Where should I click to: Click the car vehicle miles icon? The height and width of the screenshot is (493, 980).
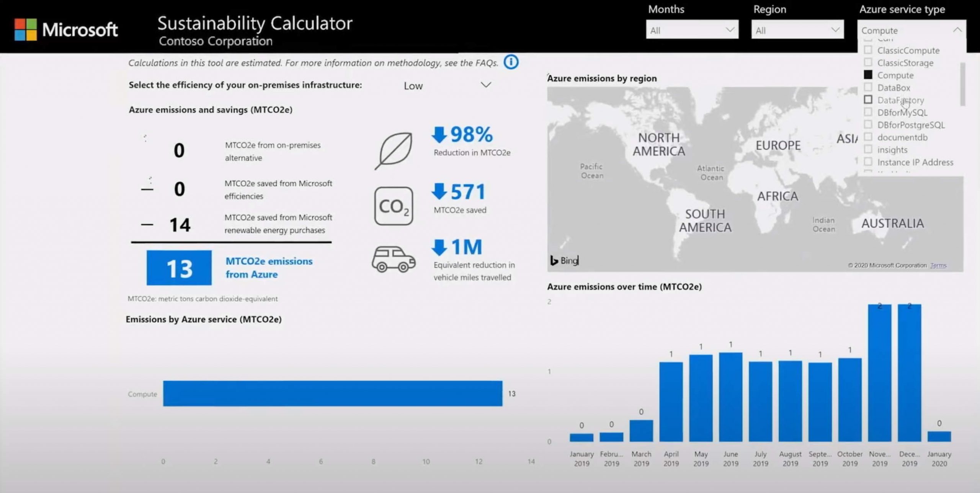click(x=394, y=259)
